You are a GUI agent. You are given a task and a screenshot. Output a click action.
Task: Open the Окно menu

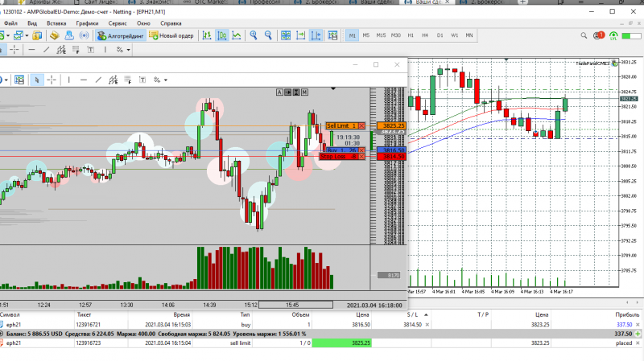point(143,23)
